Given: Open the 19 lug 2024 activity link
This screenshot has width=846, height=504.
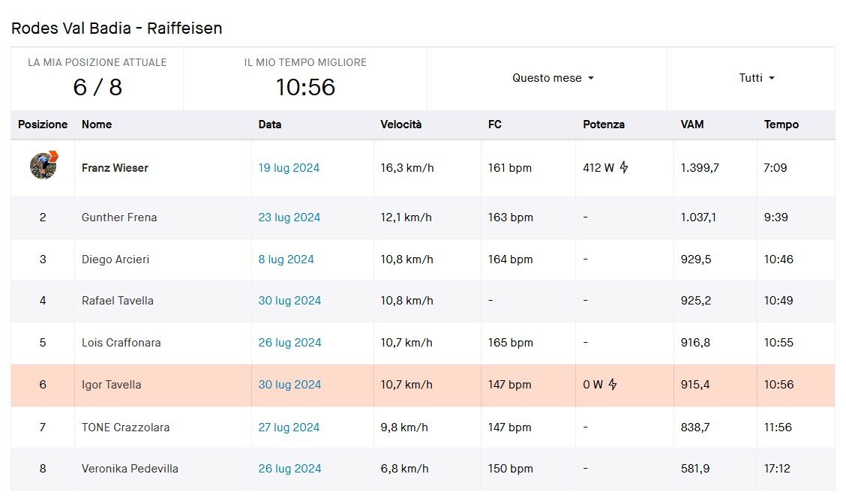Looking at the screenshot, I should click(x=289, y=168).
